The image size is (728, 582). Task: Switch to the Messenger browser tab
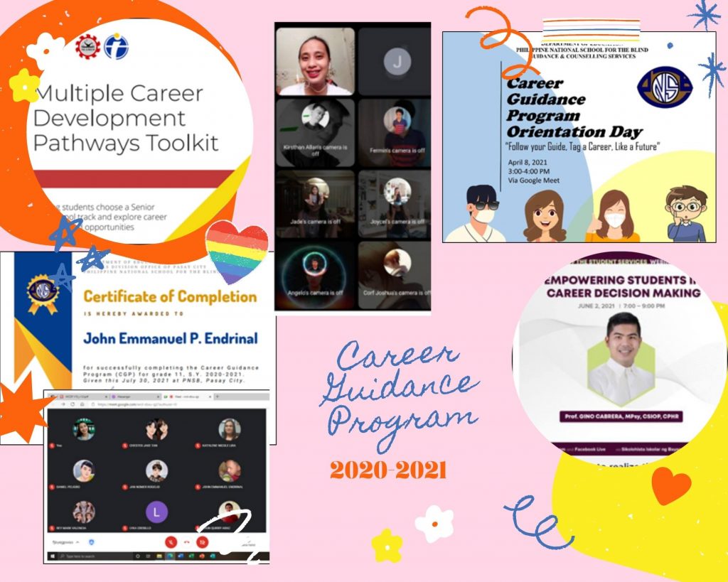pos(136,397)
